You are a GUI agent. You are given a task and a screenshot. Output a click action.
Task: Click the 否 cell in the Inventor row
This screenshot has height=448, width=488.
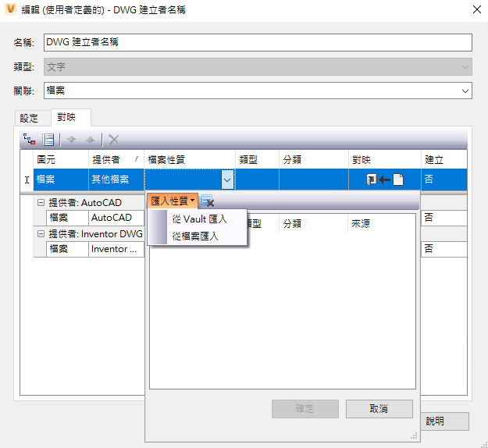tap(444, 249)
